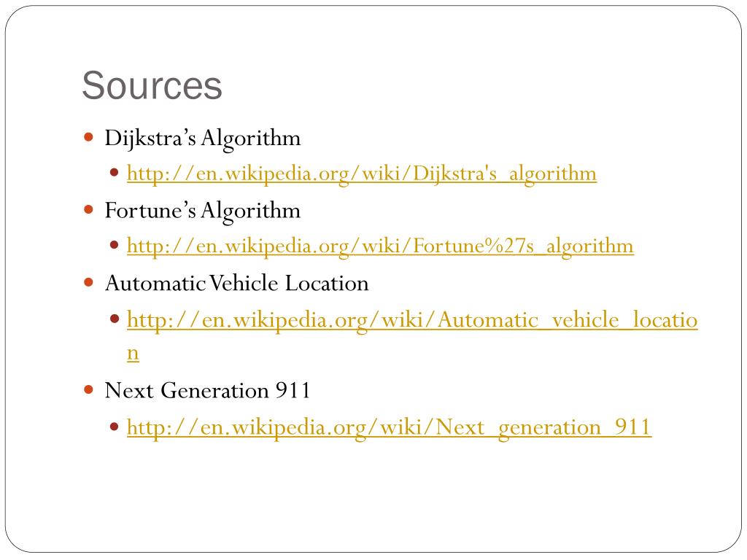The image size is (747, 560).
Task: Click the Automatic Vehicle Location heading text
Action: (x=237, y=284)
